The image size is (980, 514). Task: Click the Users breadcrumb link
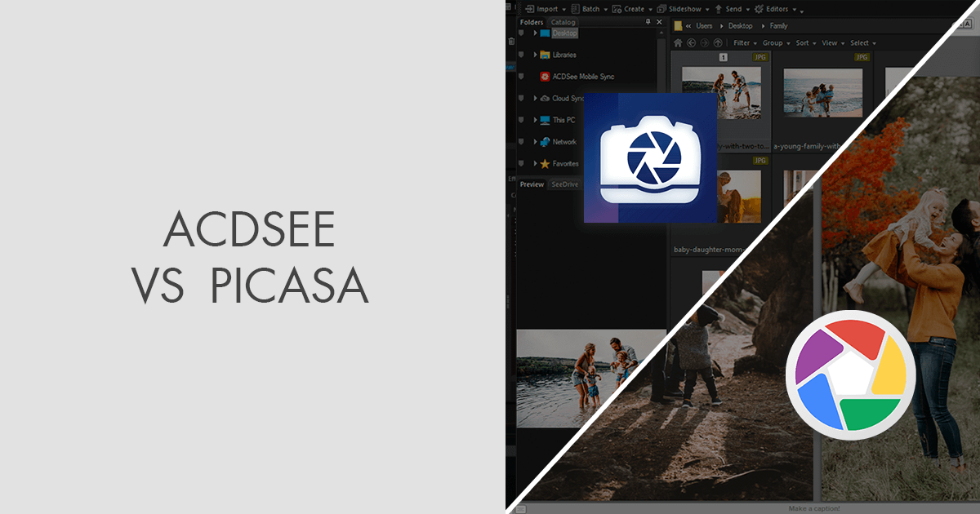[x=705, y=26]
